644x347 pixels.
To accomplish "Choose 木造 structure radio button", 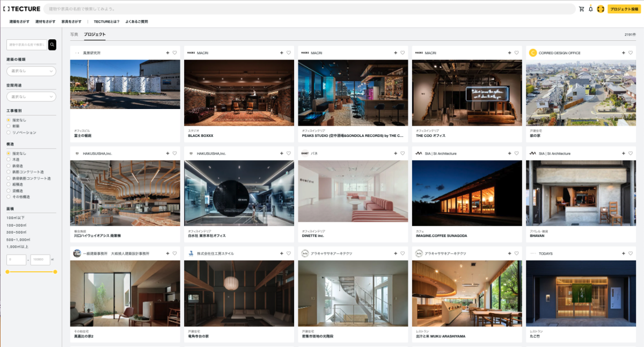I will pos(9,160).
